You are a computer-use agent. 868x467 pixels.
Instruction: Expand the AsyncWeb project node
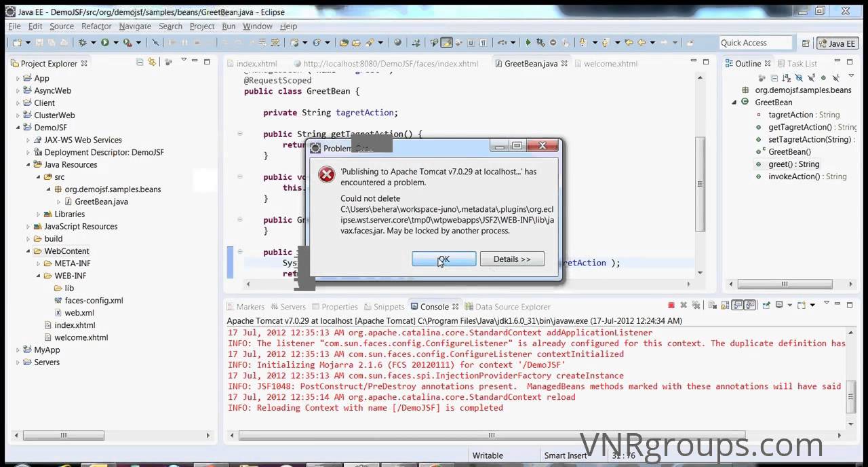tap(18, 91)
